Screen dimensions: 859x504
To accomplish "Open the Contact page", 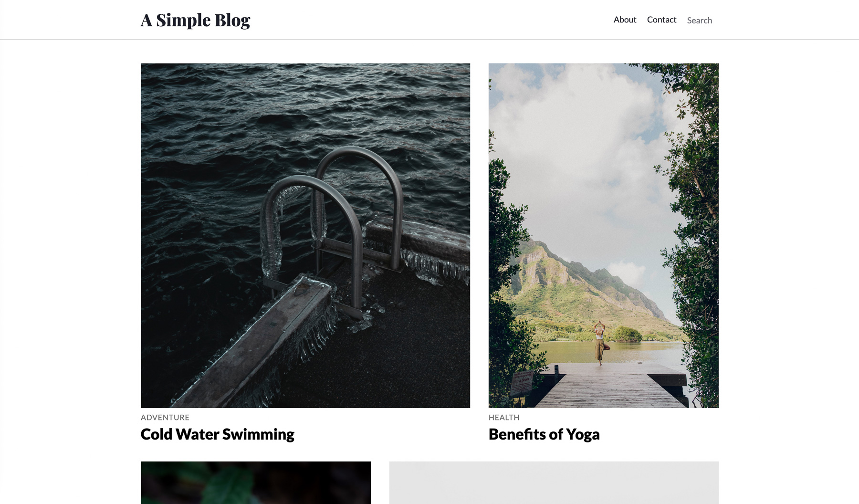I will tap(661, 20).
